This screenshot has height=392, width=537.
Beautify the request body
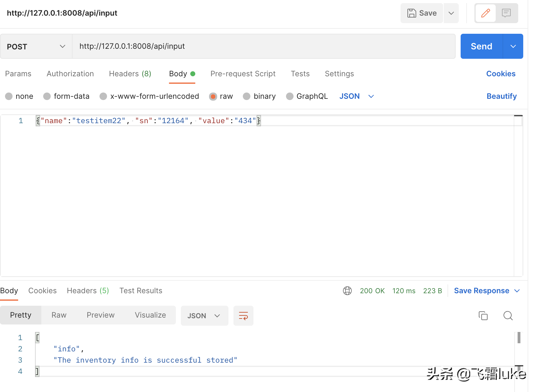[x=502, y=96]
